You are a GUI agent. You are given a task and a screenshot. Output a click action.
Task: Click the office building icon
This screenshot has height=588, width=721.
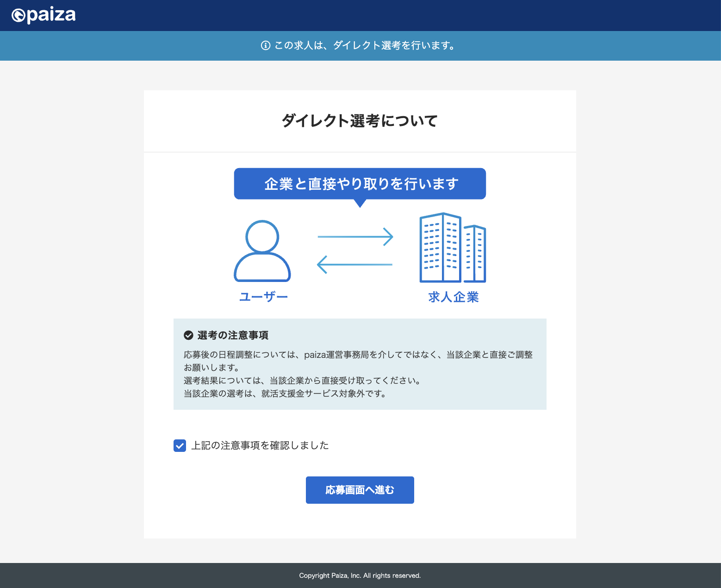point(453,248)
